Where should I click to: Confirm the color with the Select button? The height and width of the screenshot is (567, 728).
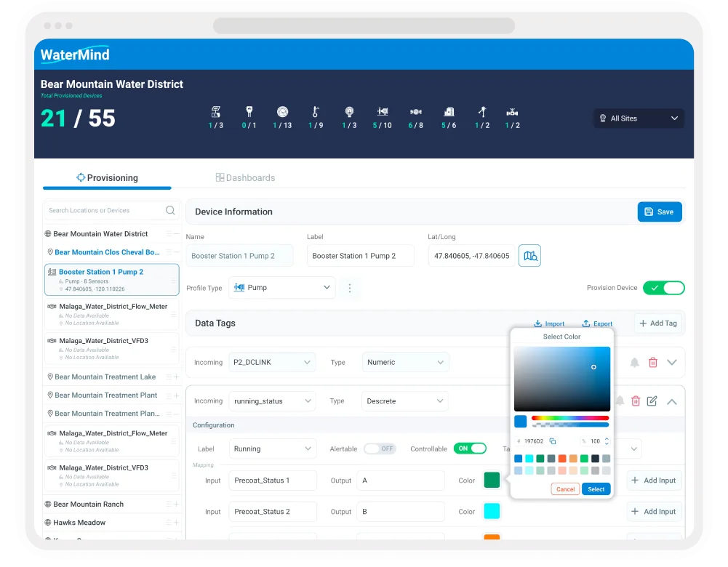596,489
